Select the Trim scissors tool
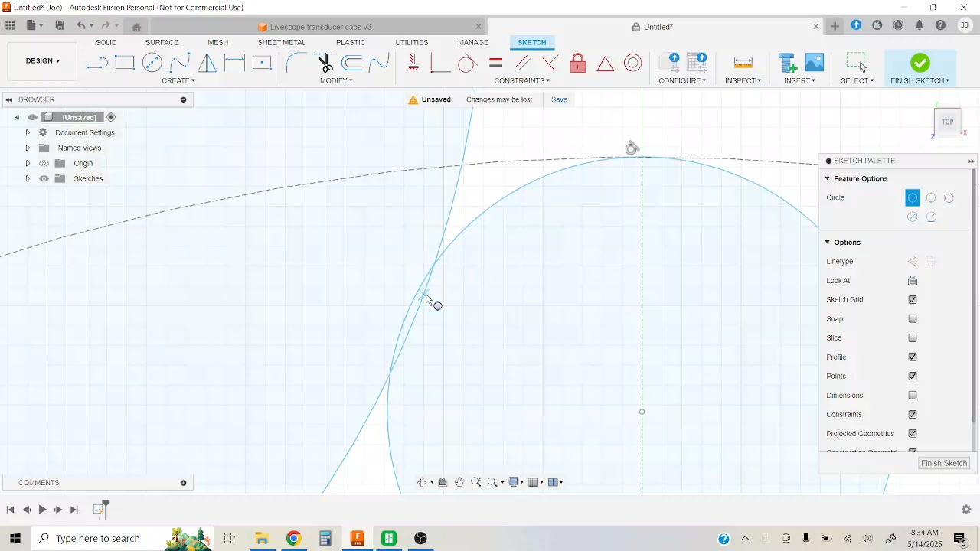The width and height of the screenshot is (980, 551). 325,63
